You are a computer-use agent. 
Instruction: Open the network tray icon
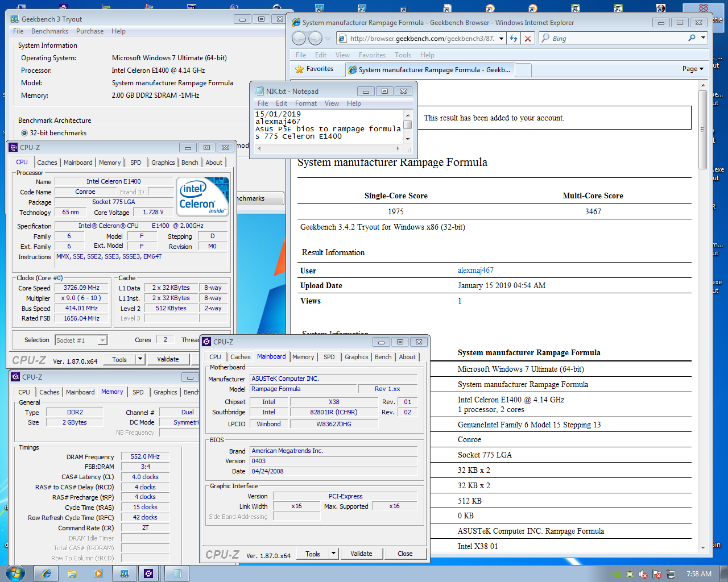[671, 574]
